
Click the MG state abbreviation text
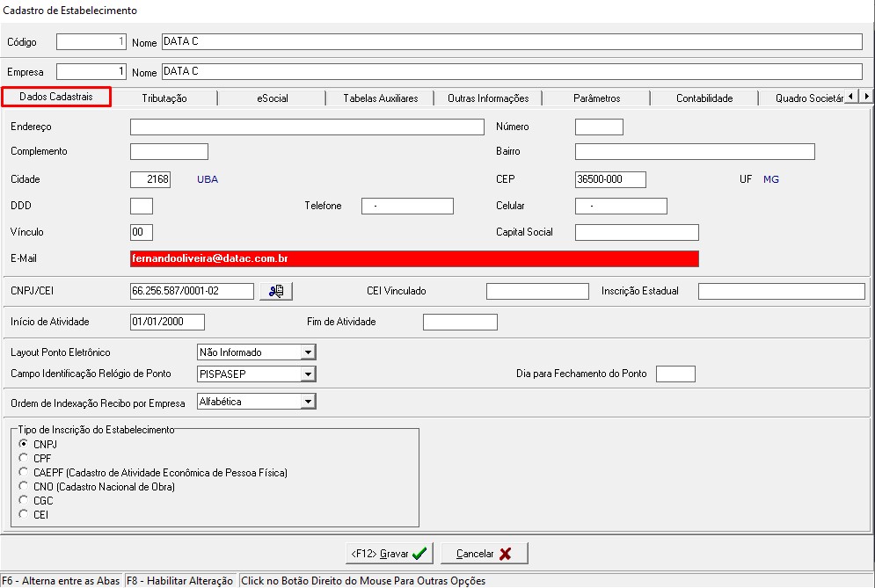coord(770,179)
